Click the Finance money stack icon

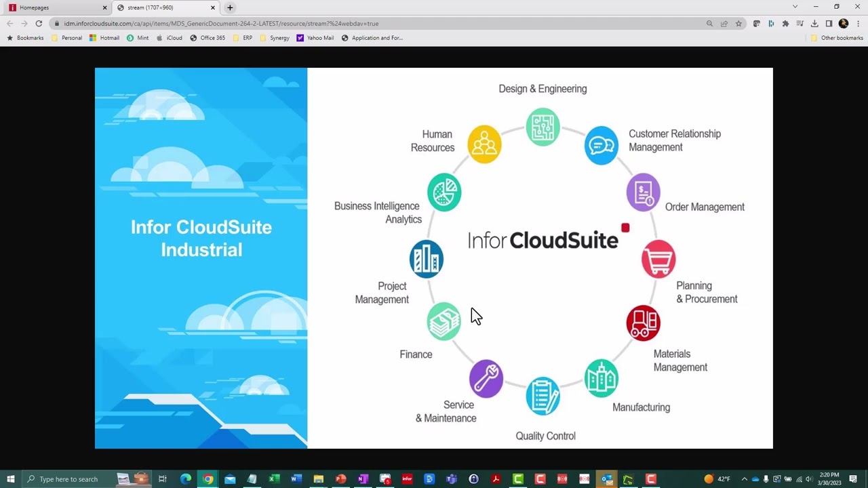coord(444,321)
